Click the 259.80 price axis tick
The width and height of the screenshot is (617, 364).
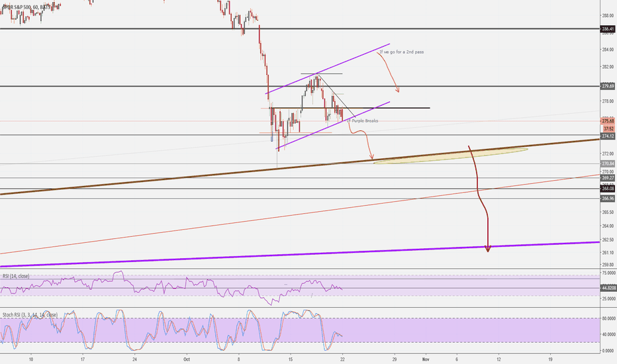pos(608,265)
